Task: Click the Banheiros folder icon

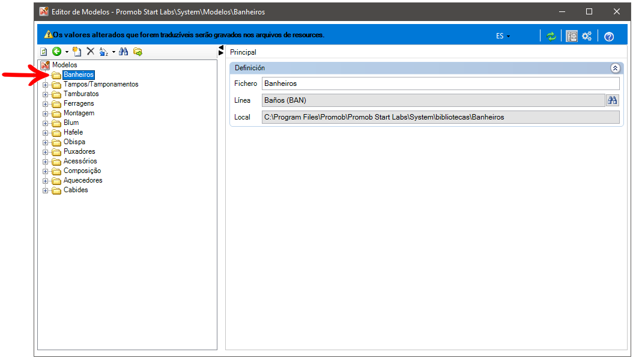Action: coord(56,75)
